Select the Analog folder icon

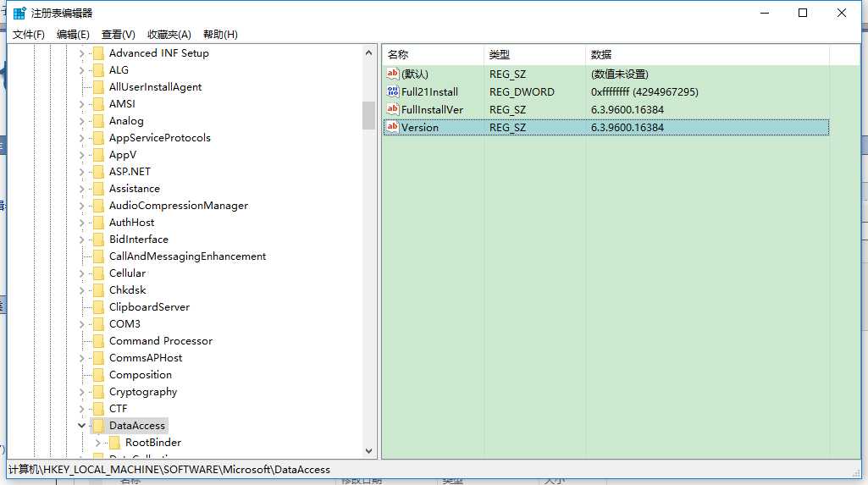coord(98,121)
